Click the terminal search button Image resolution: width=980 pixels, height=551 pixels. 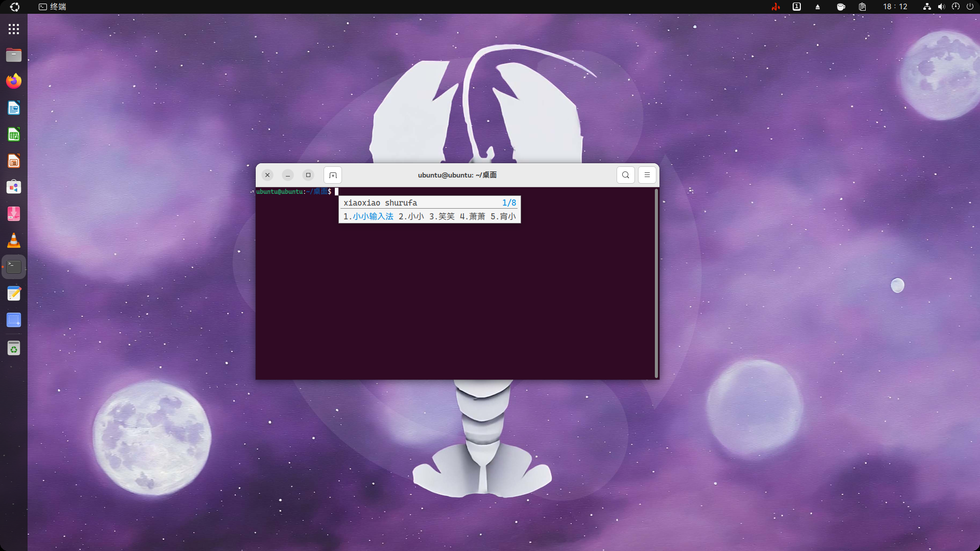click(x=625, y=175)
